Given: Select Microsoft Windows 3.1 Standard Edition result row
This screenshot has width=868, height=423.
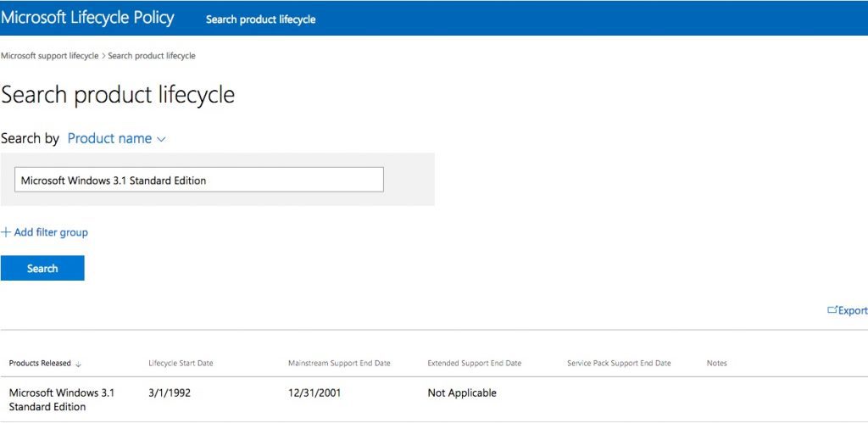Looking at the screenshot, I should pos(434,400).
